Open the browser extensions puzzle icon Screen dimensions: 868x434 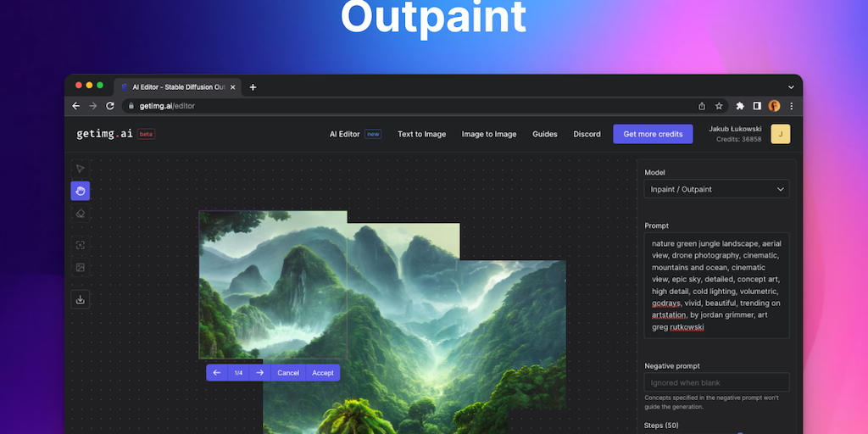tap(740, 106)
